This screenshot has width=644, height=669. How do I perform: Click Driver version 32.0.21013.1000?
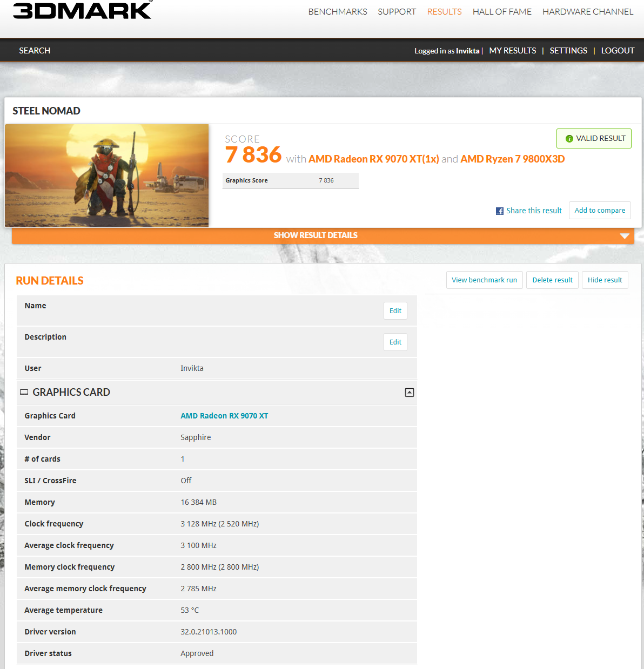pos(209,632)
